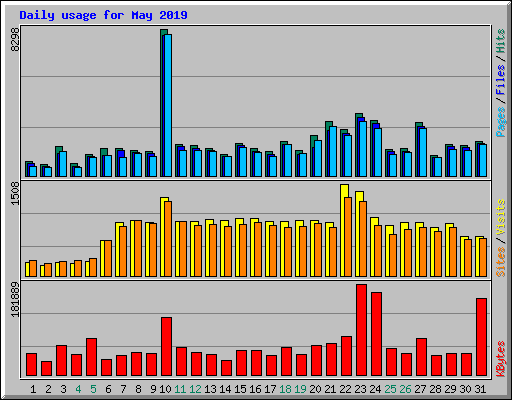
Task: Click the day 24 red KBytes bar
Action: click(376, 334)
